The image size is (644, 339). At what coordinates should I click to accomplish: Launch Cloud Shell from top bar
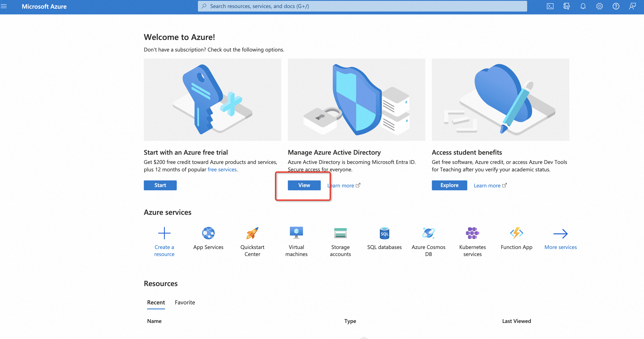pos(550,6)
